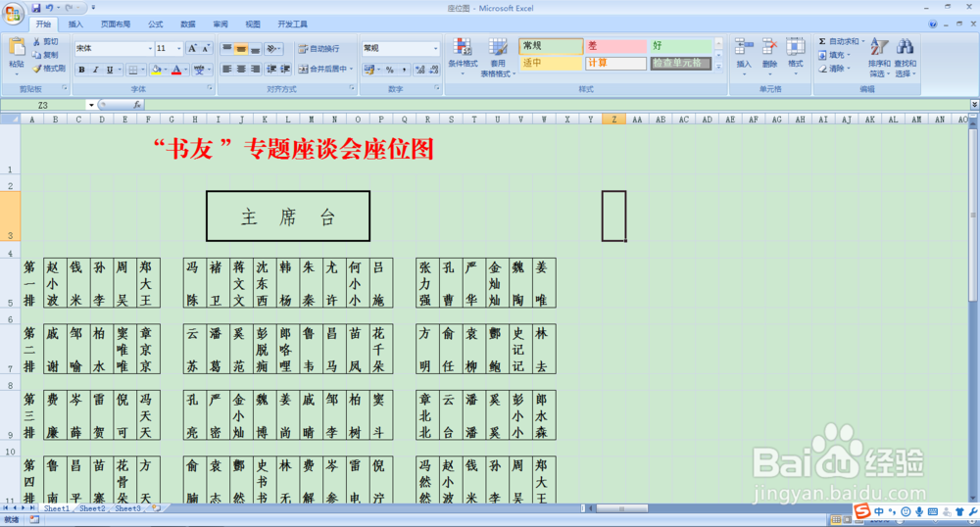Viewport: 980px width, 527px height.
Task: Apply comma number style
Action: [405, 70]
